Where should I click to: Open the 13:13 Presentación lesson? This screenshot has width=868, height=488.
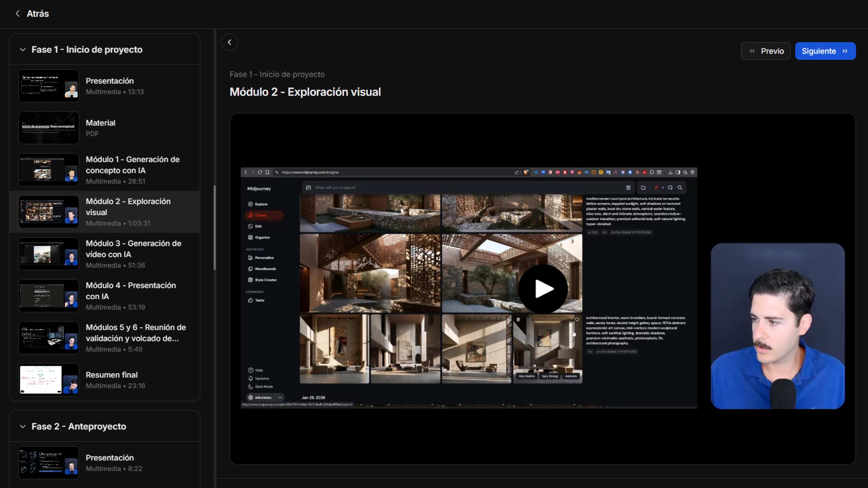click(x=105, y=86)
